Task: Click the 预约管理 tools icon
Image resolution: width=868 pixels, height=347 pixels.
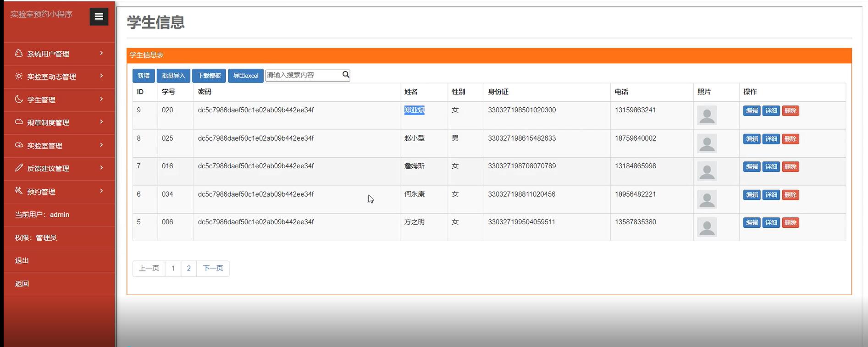Action: (x=19, y=191)
